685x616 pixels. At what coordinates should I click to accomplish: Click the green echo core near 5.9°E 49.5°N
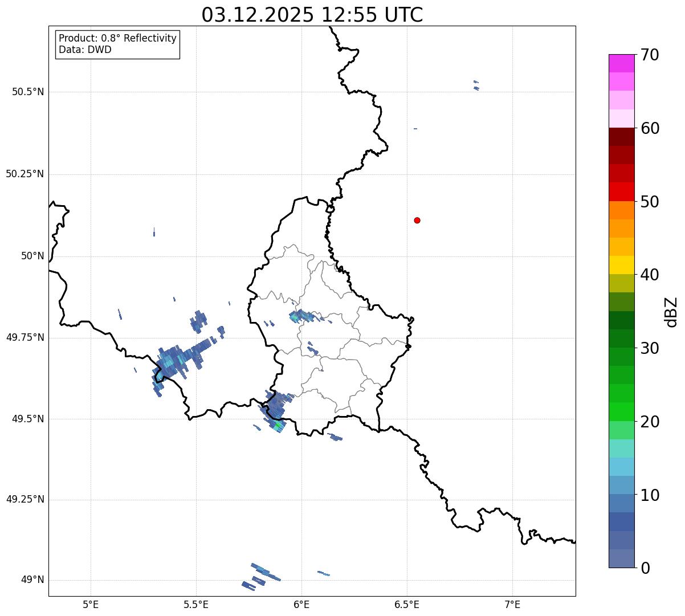tap(278, 425)
